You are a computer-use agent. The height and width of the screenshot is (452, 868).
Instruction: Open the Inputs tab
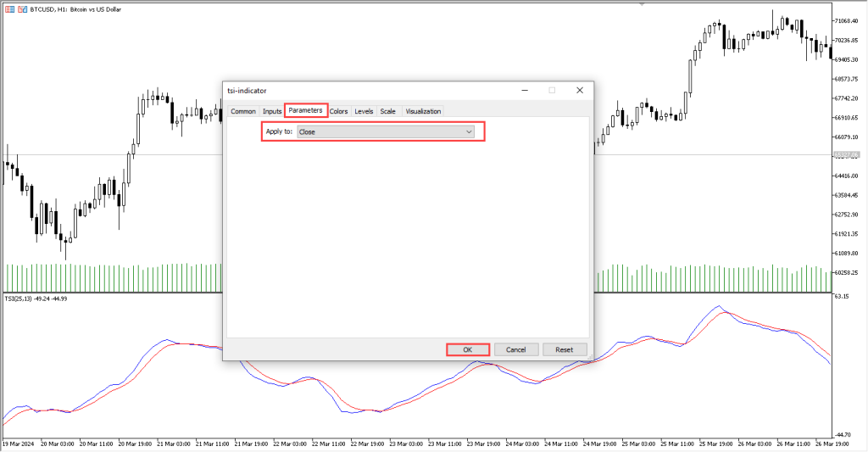pos(272,111)
